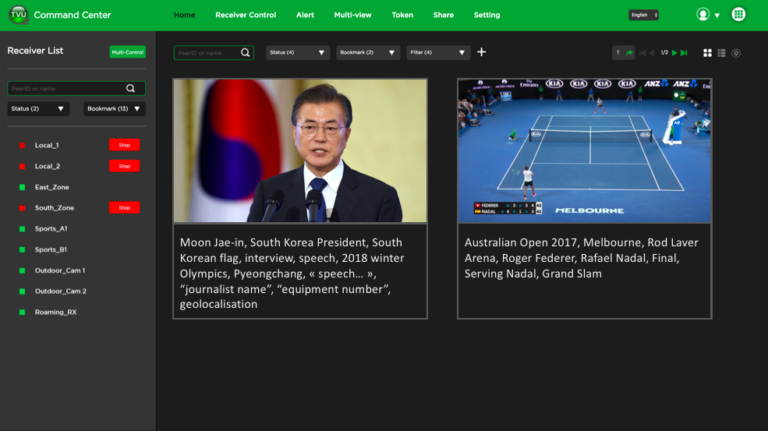Open Moon Jae-in speech video thumbnail
This screenshot has height=431, width=768.
(x=300, y=150)
